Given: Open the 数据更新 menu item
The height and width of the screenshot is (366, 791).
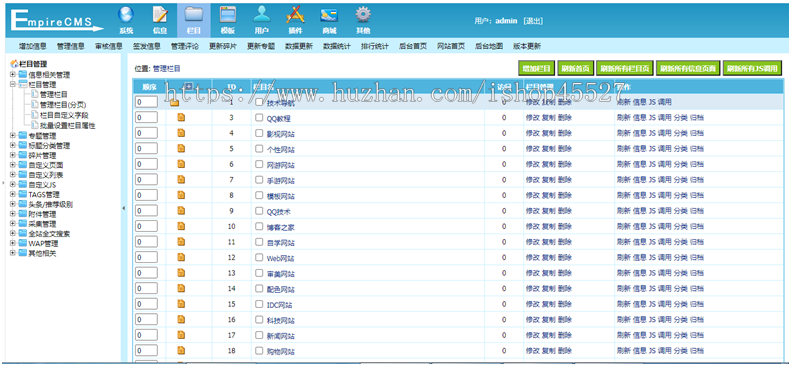Looking at the screenshot, I should [x=299, y=46].
